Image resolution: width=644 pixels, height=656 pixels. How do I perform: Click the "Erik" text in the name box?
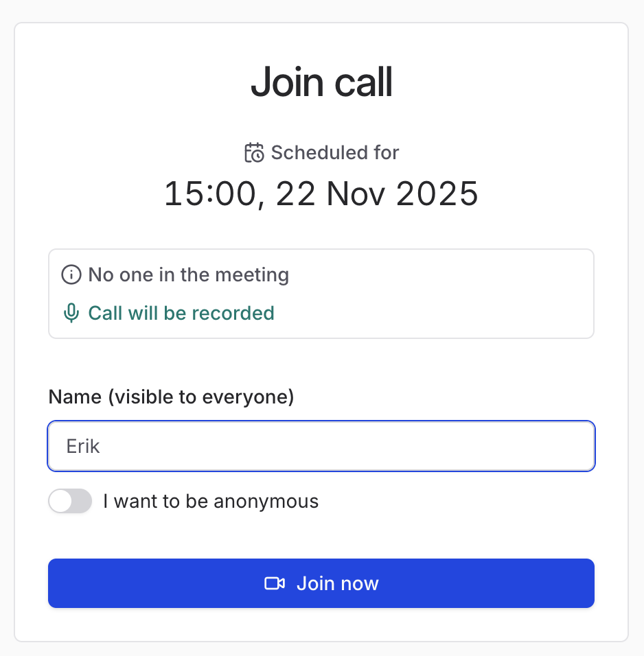click(83, 447)
